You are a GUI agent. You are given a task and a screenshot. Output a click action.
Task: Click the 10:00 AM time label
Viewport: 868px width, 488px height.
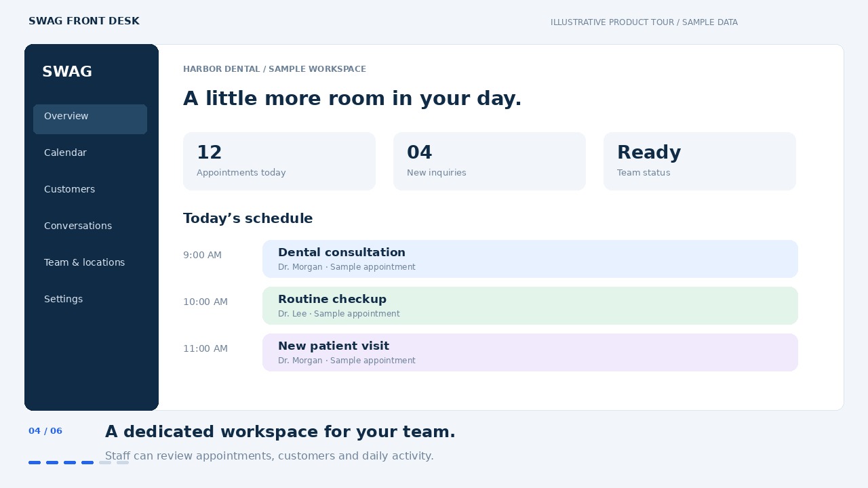click(205, 302)
